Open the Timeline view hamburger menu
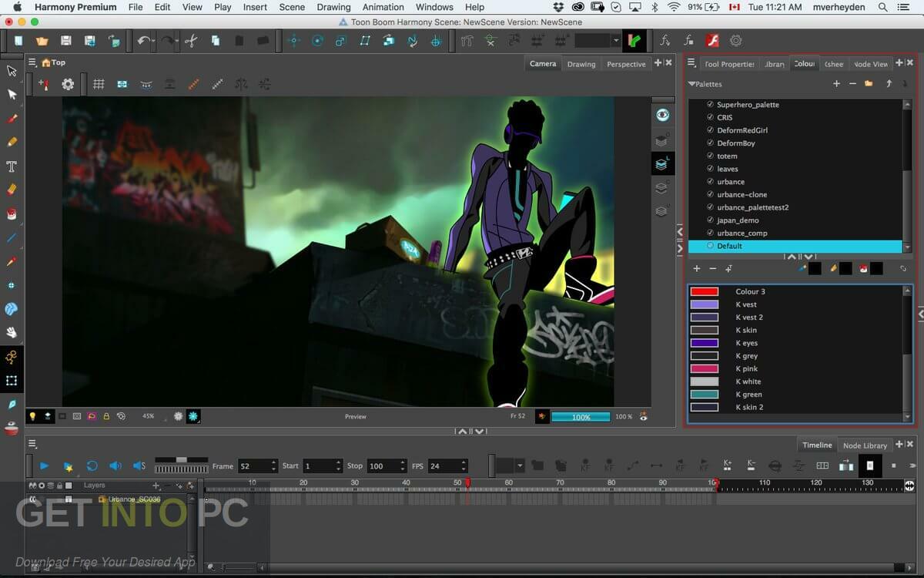924x578 pixels. [32, 443]
